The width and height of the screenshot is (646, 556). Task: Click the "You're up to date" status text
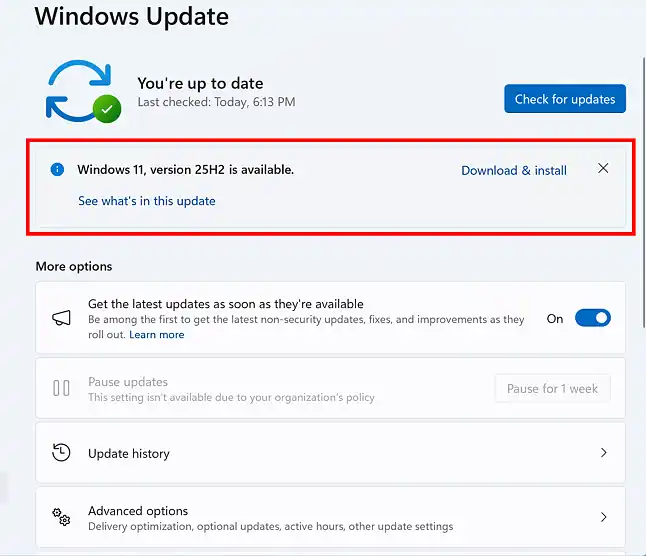(200, 83)
